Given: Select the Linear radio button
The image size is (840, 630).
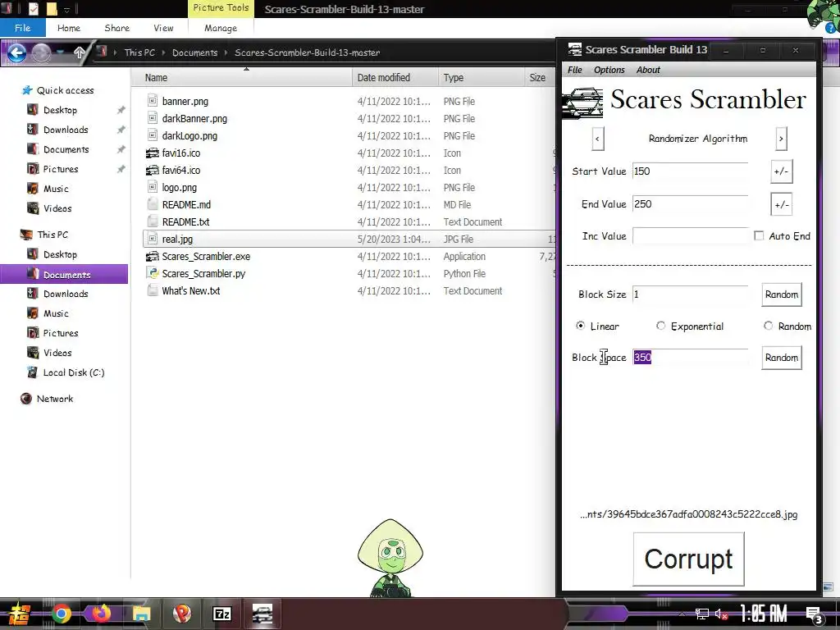Looking at the screenshot, I should (x=580, y=325).
